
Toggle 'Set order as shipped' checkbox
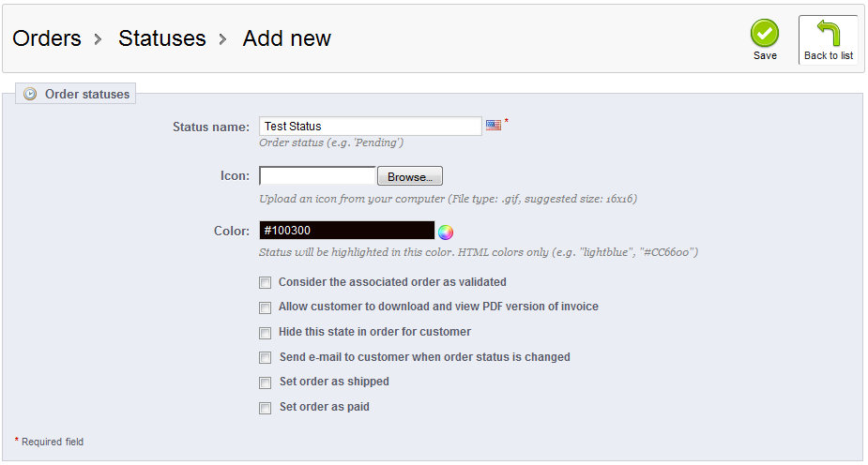click(x=266, y=382)
